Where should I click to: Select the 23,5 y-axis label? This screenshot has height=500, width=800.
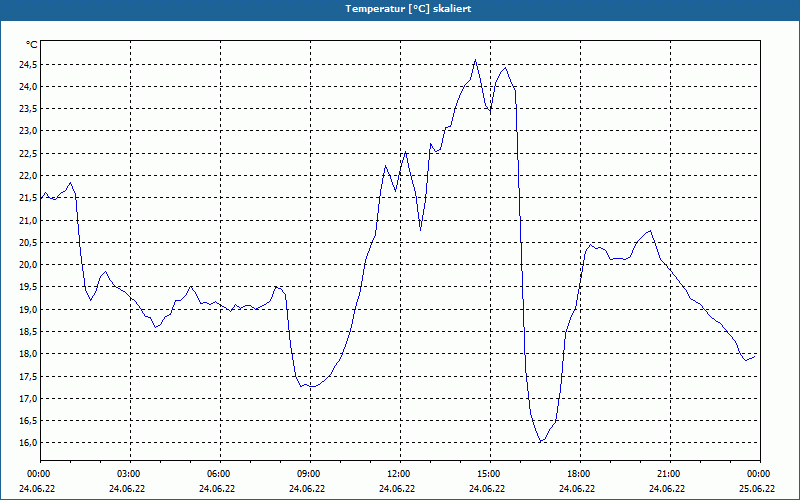click(28, 109)
